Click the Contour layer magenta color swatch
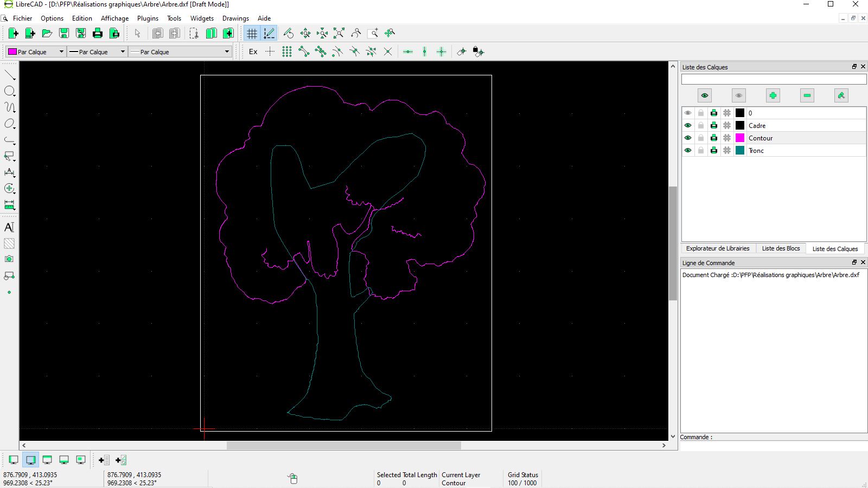 pos(740,138)
